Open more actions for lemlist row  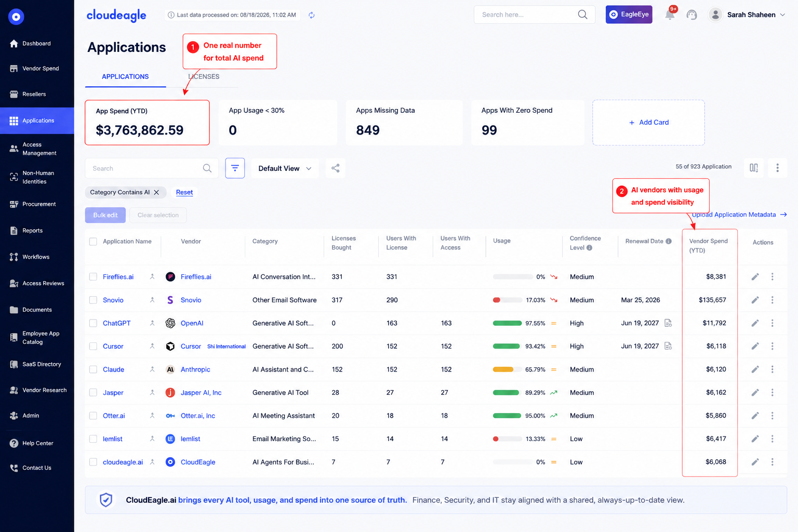point(773,439)
